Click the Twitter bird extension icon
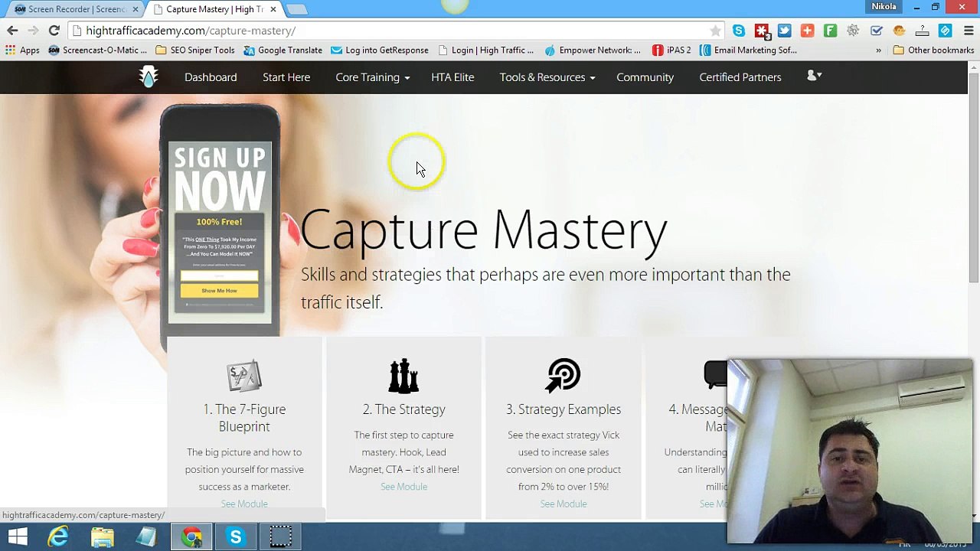Screen dimensions: 980x551 point(784,31)
